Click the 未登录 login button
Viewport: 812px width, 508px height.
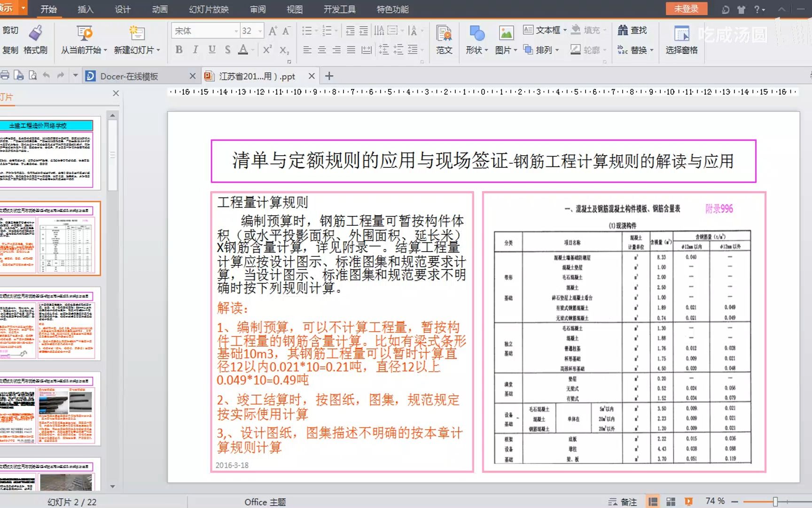(687, 8)
